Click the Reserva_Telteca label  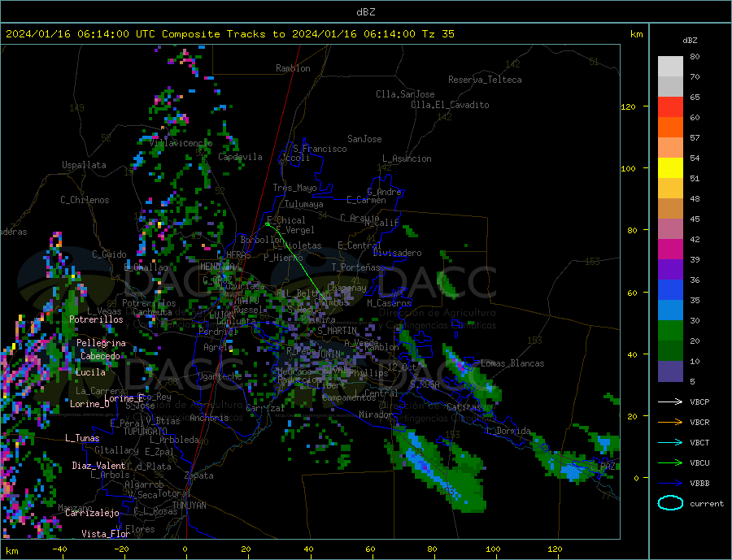(485, 80)
